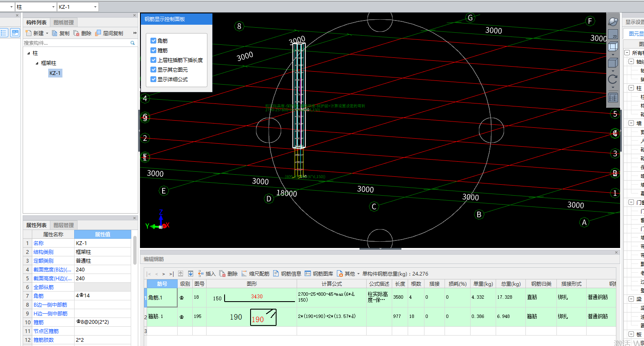Open the 柱 component type dropdown at the top
This screenshot has width=644, height=346.
pyautogui.click(x=53, y=7)
